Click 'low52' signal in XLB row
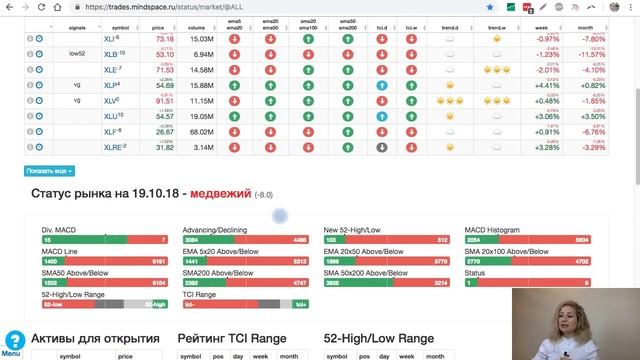The height and width of the screenshot is (360, 640). tap(77, 53)
